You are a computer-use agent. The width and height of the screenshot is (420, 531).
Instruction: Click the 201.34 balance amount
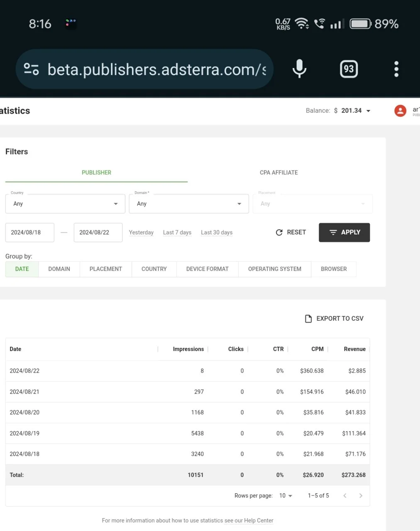click(352, 110)
